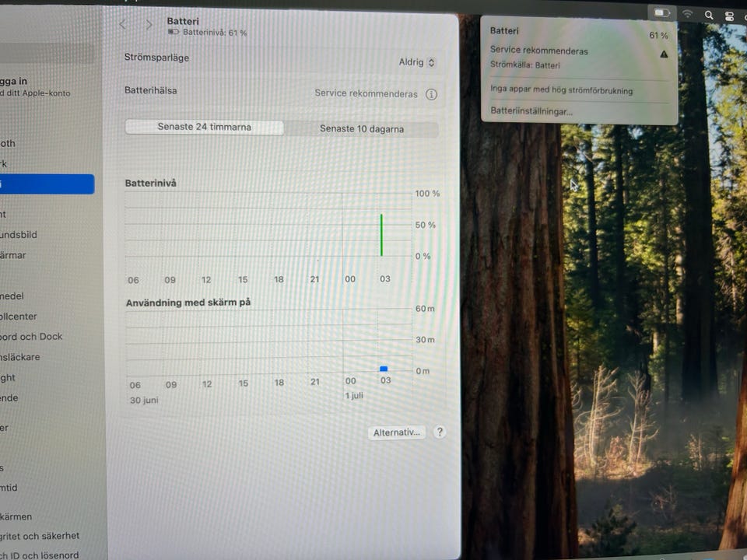Click the service warning triangle icon
The height and width of the screenshot is (560, 747).
(664, 54)
